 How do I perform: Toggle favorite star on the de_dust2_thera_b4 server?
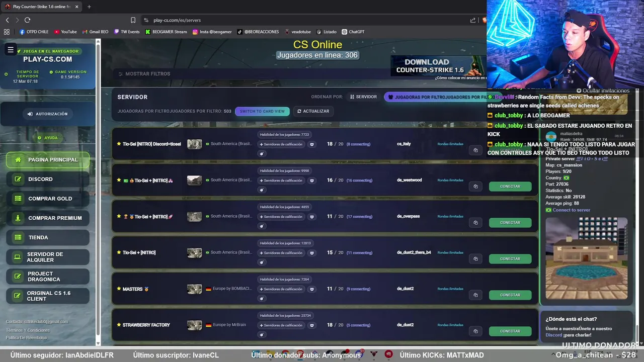(119, 252)
